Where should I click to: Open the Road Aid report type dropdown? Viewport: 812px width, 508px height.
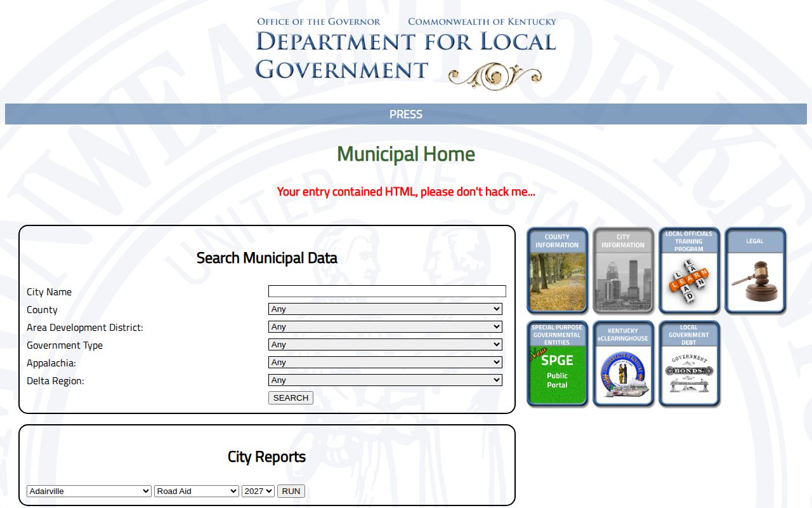(x=197, y=491)
